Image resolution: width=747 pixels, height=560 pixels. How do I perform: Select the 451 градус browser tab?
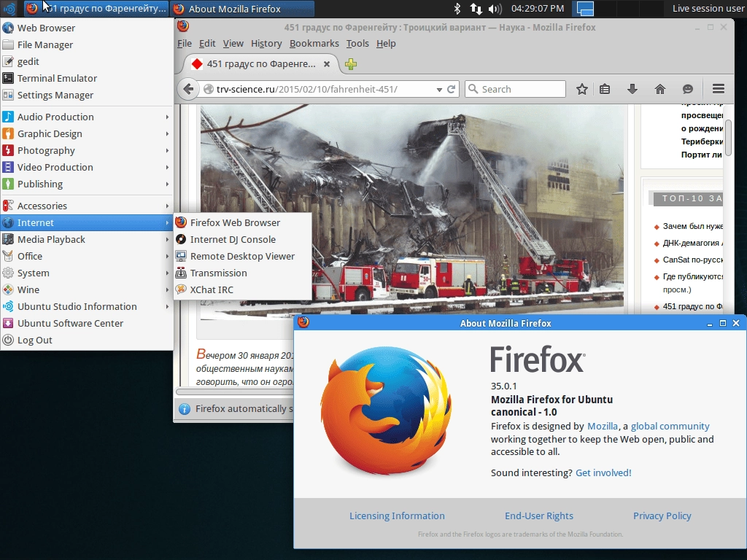tap(260, 64)
